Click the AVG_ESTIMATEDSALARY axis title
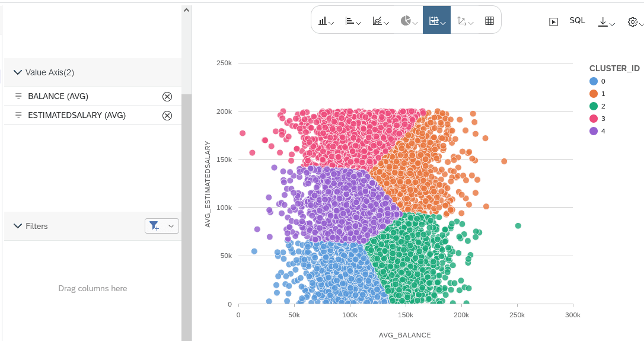Screen dimensions: 644x341 tap(208, 184)
